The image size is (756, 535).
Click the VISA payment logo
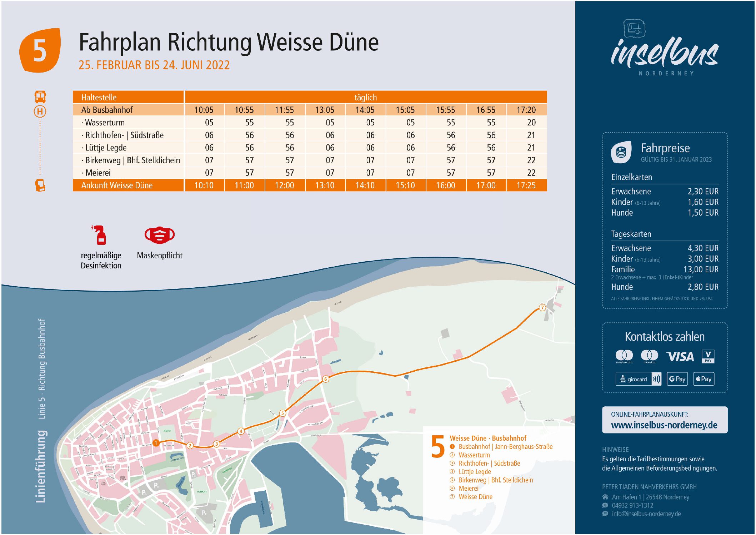[x=680, y=357]
